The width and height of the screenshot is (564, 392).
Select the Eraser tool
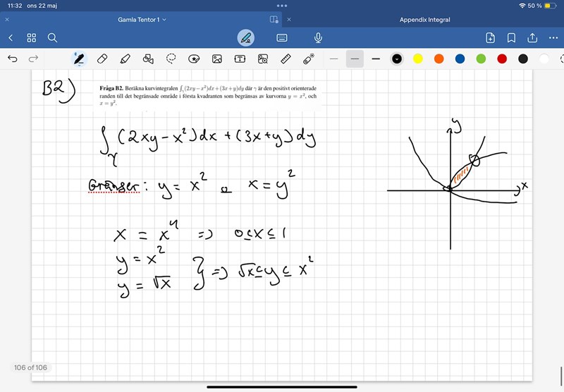coord(102,59)
